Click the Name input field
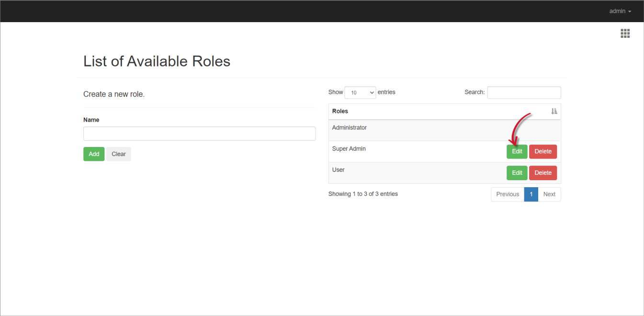The image size is (644, 316). 199,134
